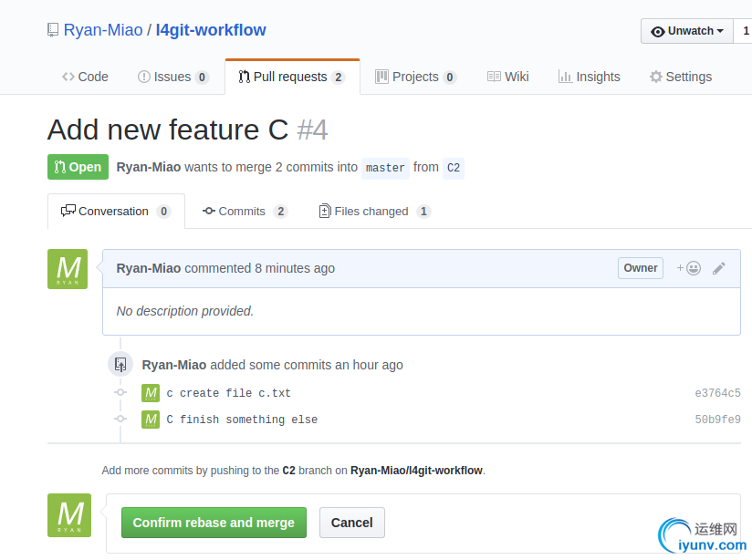
Task: Click the Issues count badge 0
Action: click(x=202, y=78)
